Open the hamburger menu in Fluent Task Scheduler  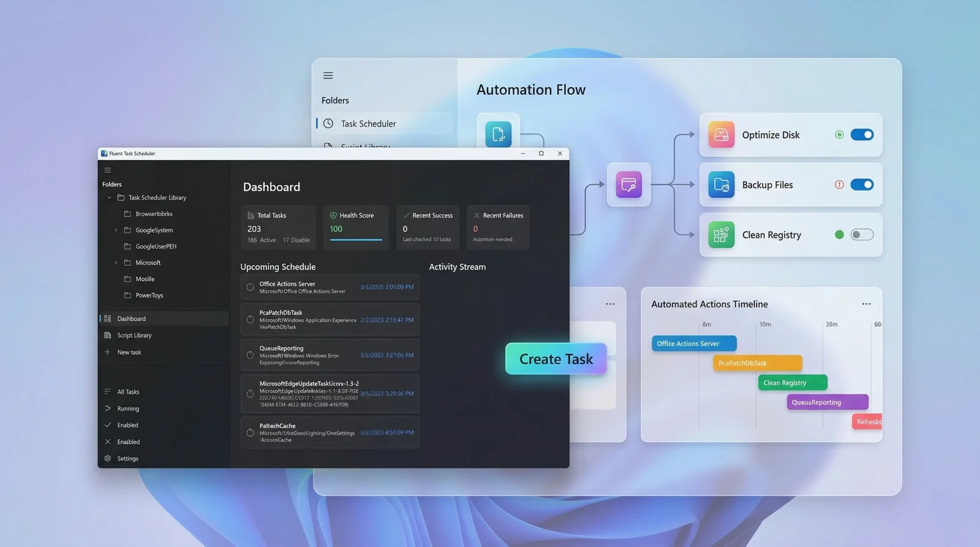pyautogui.click(x=108, y=170)
